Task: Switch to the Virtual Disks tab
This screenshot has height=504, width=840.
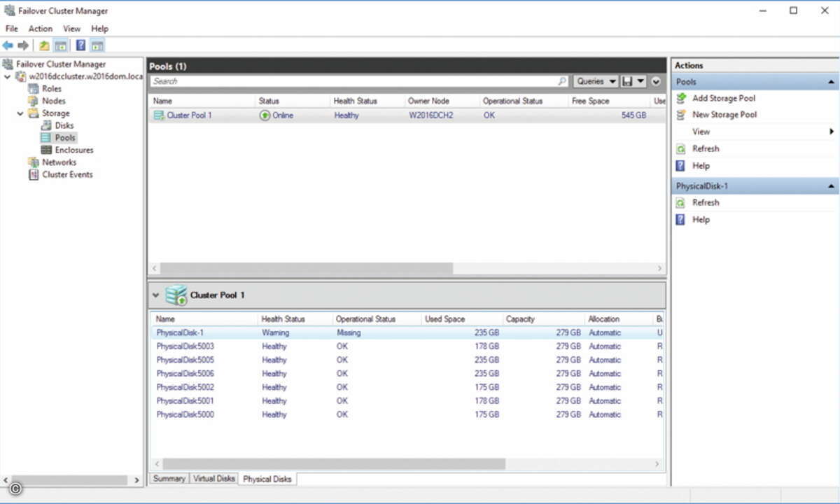Action: 213,478
